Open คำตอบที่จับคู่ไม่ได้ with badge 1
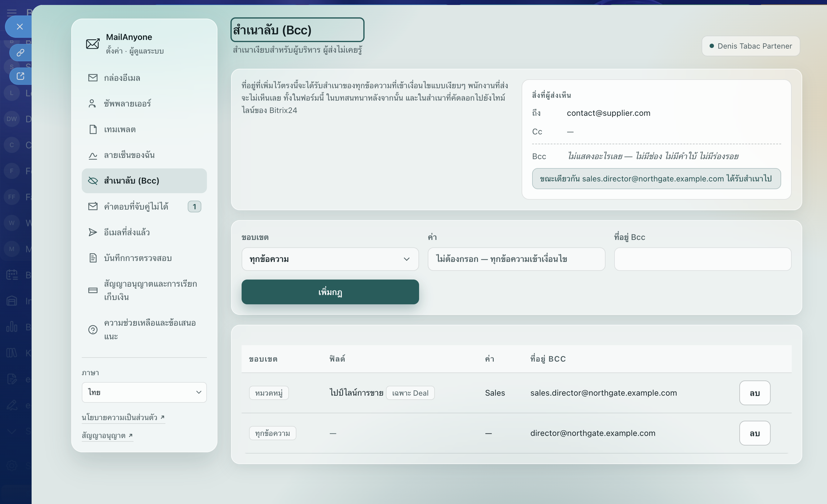This screenshot has height=504, width=827. point(144,206)
